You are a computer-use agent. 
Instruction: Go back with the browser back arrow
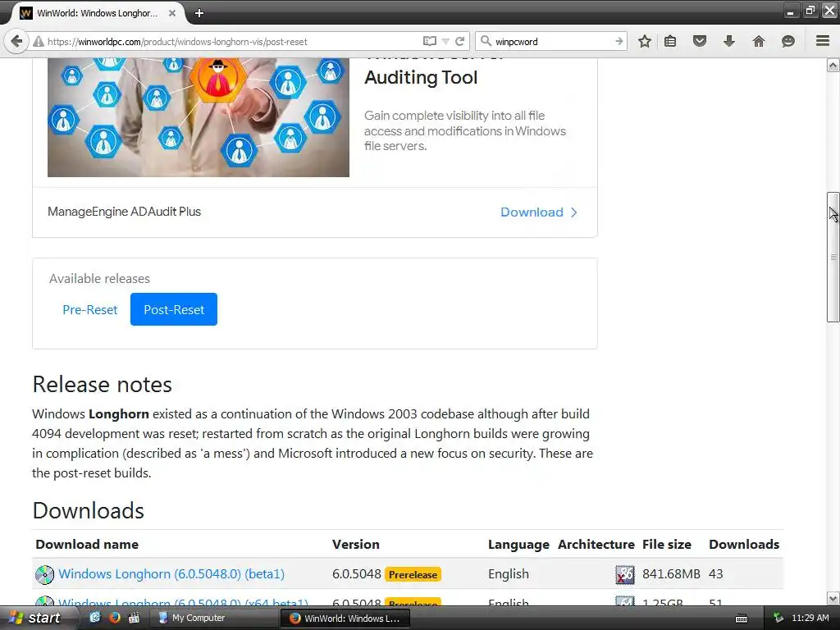[x=16, y=41]
